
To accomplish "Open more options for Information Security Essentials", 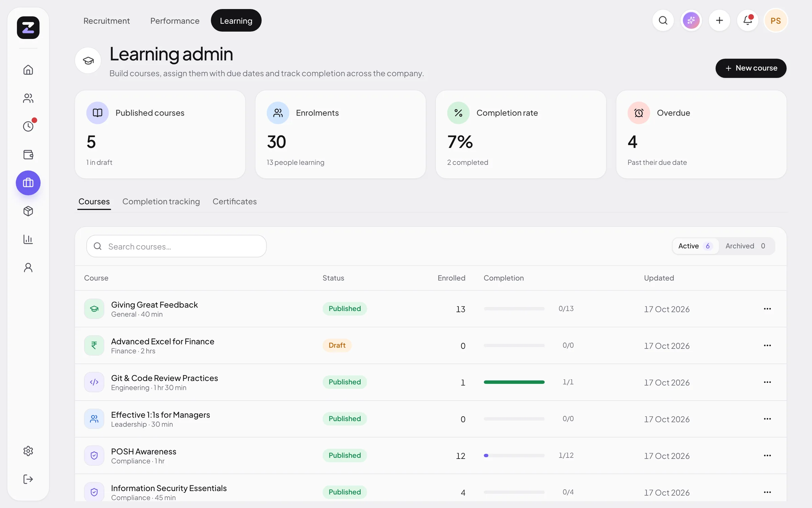I will 767,492.
